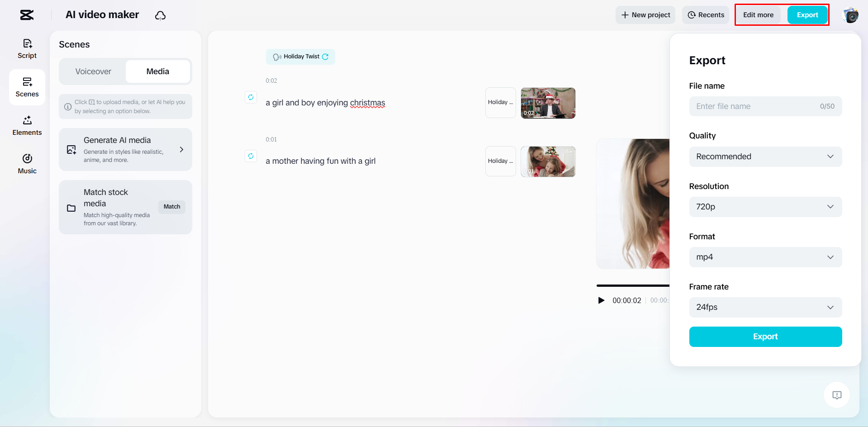Click the Generate AI media image icon
868x427 pixels.
(71, 150)
